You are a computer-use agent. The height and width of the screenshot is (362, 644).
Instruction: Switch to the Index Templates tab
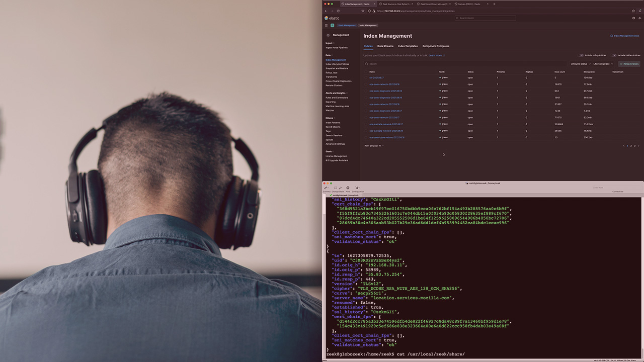click(x=408, y=46)
